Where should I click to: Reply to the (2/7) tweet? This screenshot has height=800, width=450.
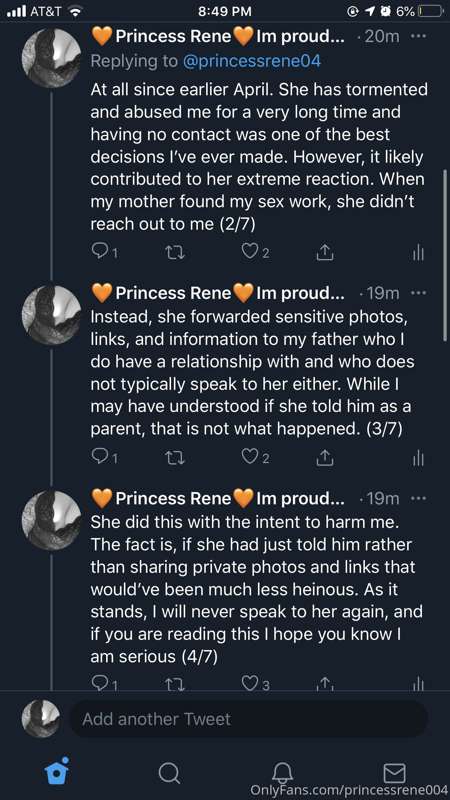[x=98, y=252]
